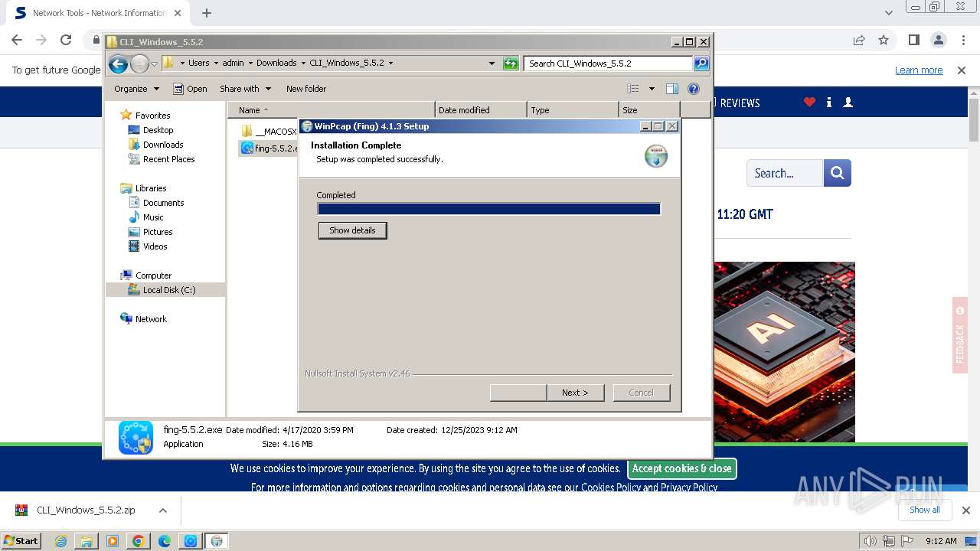Open Music library
The width and height of the screenshot is (980, 551).
coord(153,217)
